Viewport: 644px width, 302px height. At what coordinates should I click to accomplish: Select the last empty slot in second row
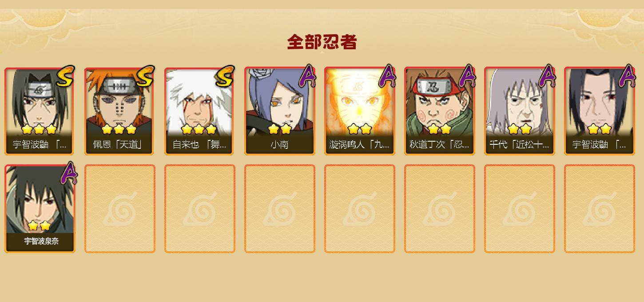[x=600, y=209]
